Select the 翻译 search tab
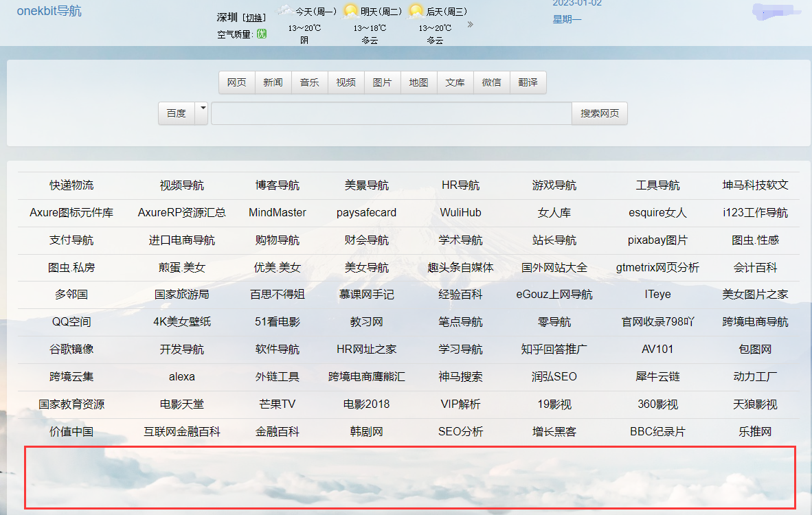The height and width of the screenshot is (515, 812). click(528, 82)
